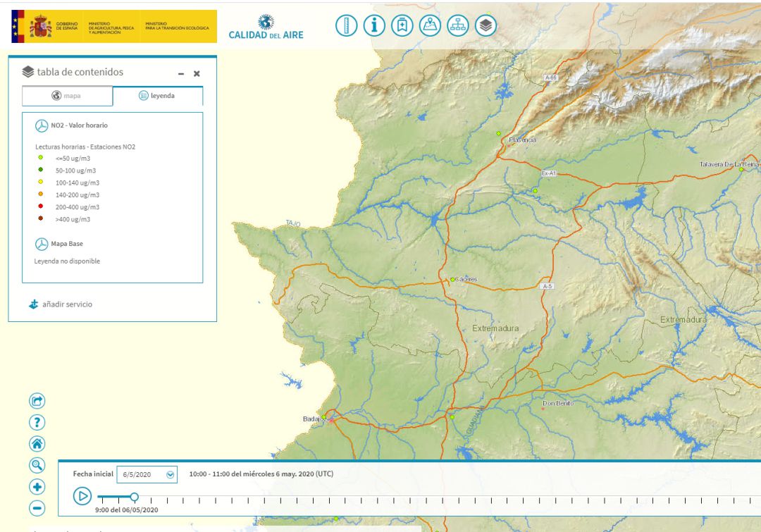Click the <=50 ug/m3 legend swatch

[41, 157]
